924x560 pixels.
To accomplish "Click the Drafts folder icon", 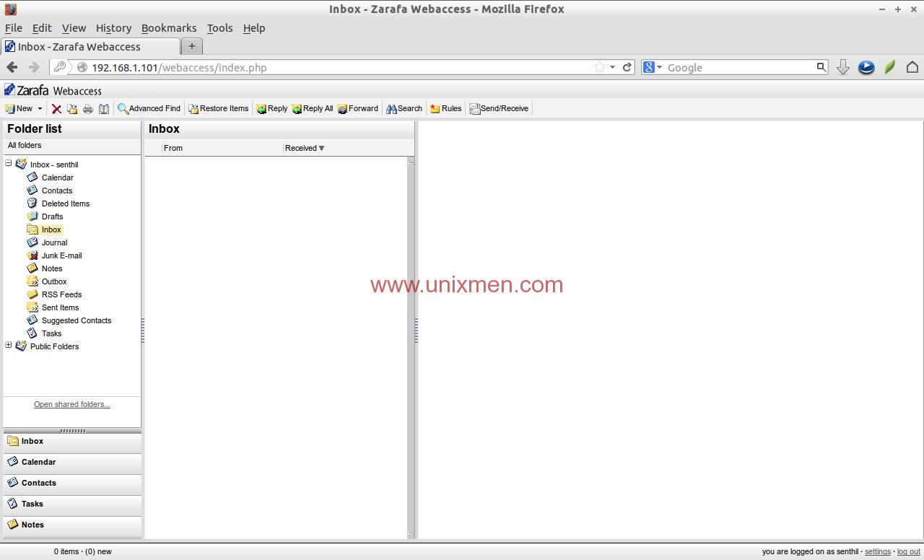I will coord(32,216).
